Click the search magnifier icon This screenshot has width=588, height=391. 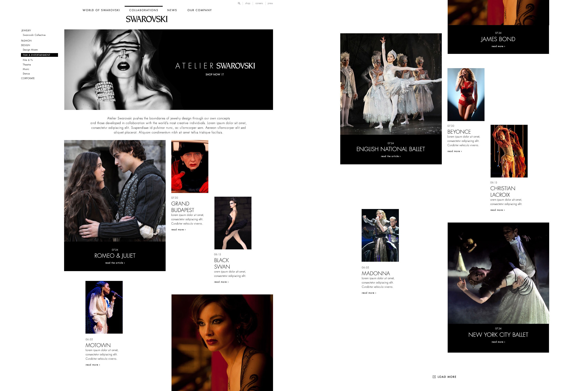click(x=239, y=4)
